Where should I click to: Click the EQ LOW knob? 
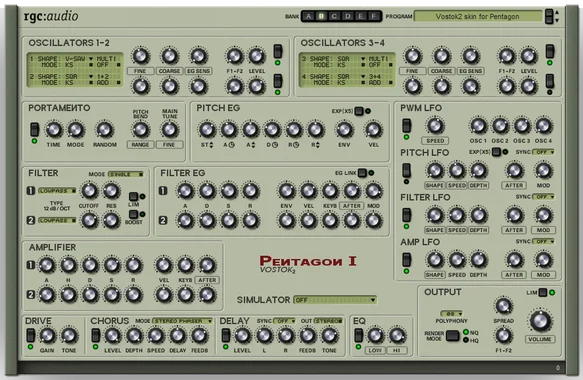[x=375, y=335]
